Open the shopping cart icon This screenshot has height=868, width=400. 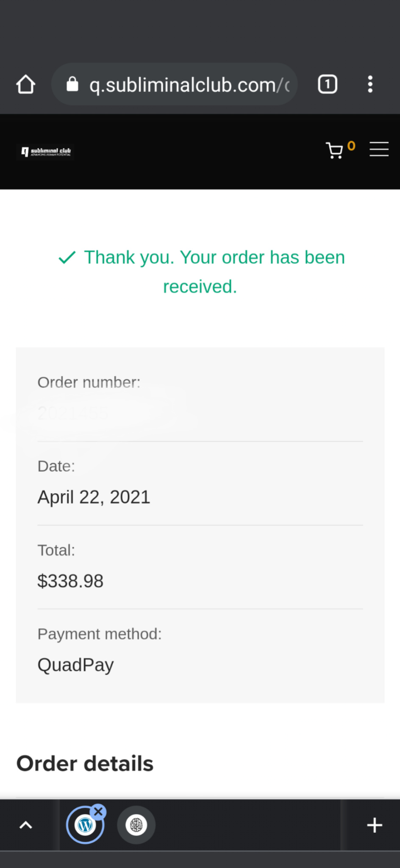pos(334,150)
